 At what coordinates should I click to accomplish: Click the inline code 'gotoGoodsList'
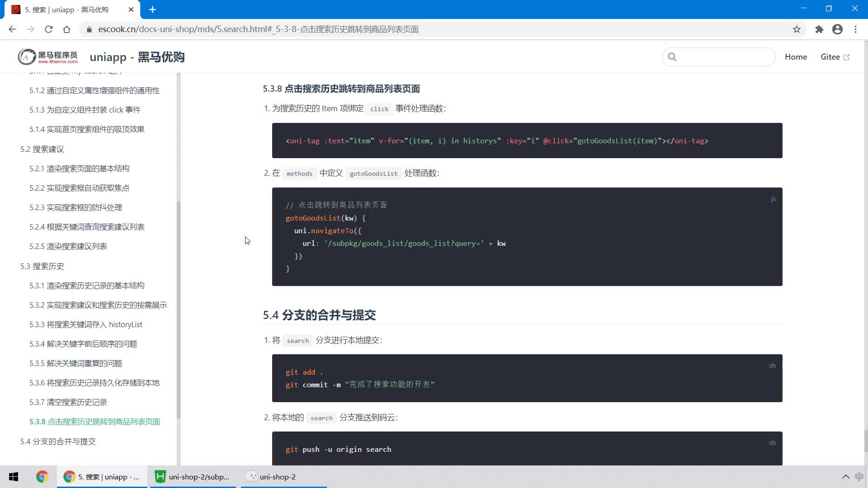pyautogui.click(x=373, y=174)
